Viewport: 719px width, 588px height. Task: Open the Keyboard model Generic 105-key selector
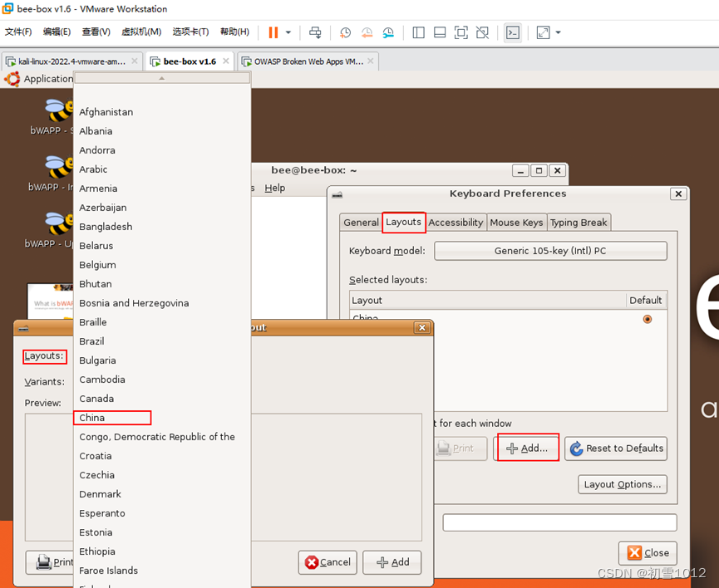point(550,251)
